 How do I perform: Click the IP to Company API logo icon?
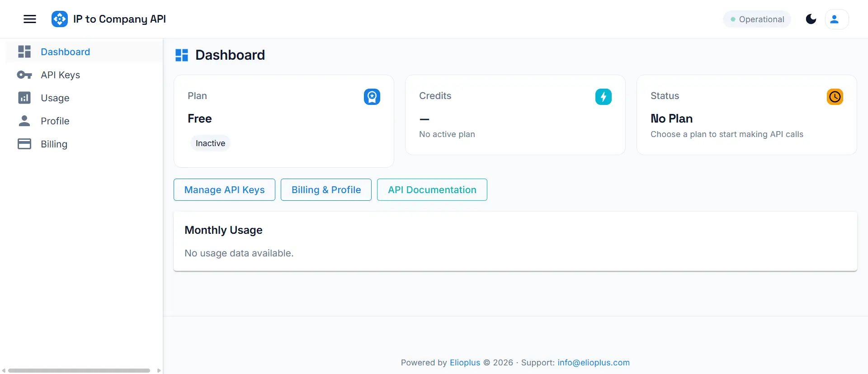(60, 19)
